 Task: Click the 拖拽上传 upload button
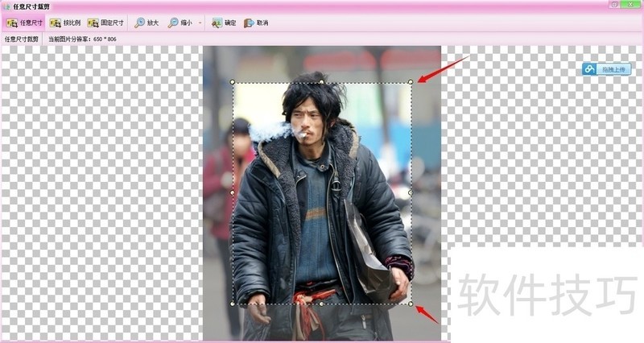[606, 69]
